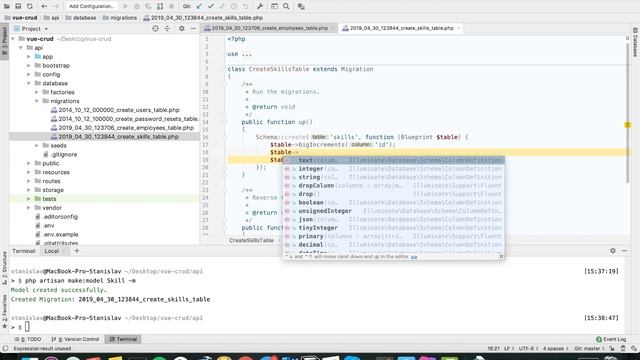
Task: Open the 4 spaces indent selector
Action: [556, 349]
